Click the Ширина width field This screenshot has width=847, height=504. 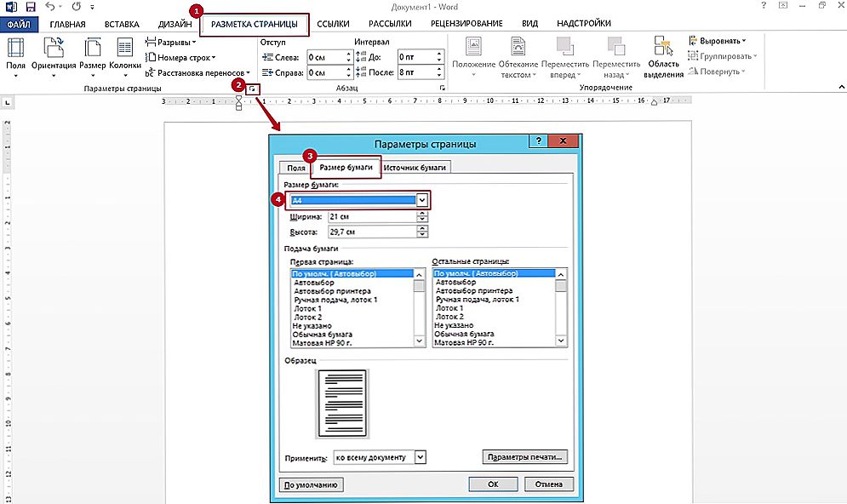point(373,216)
